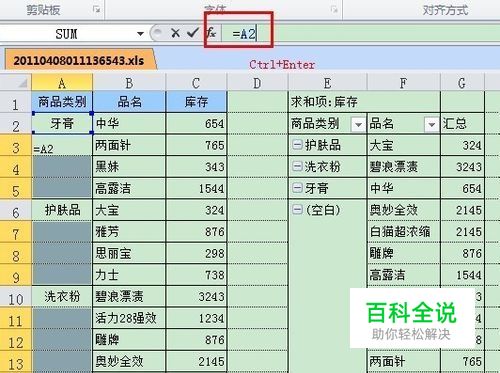The width and height of the screenshot is (500, 373).
Task: Click pivot header 汇总
Action: [x=462, y=124]
